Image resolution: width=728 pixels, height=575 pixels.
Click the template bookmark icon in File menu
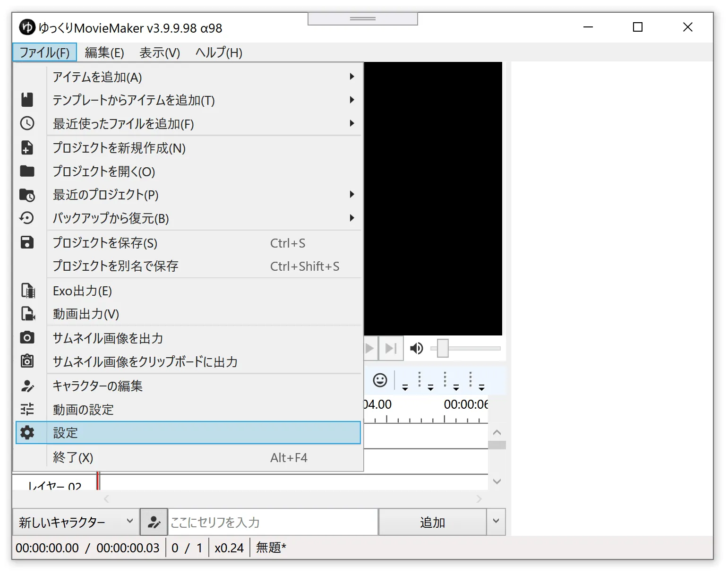point(27,100)
